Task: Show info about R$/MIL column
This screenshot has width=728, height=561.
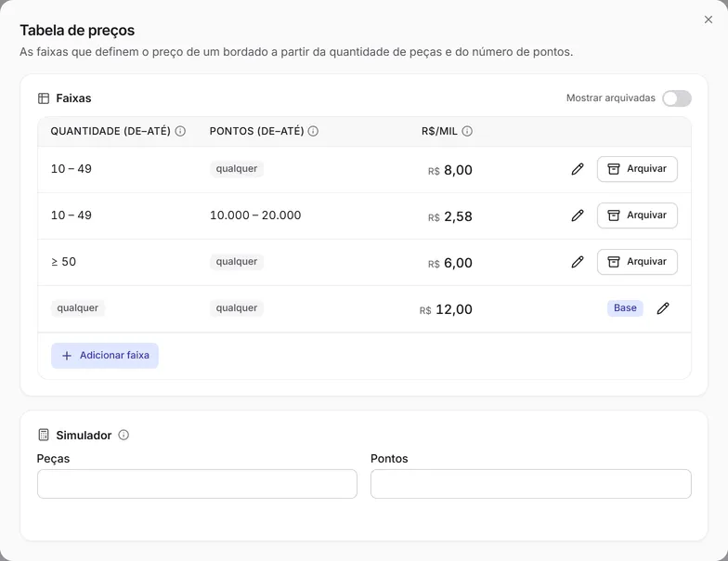Action: pos(468,131)
